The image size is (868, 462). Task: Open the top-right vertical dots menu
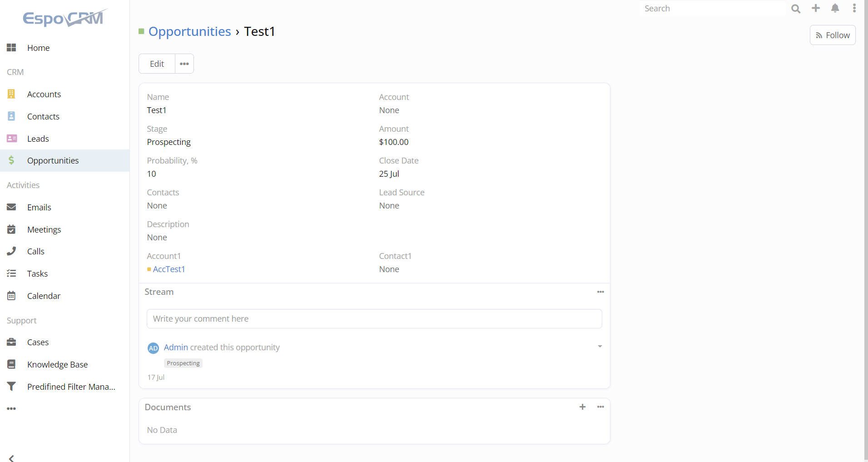click(x=854, y=8)
